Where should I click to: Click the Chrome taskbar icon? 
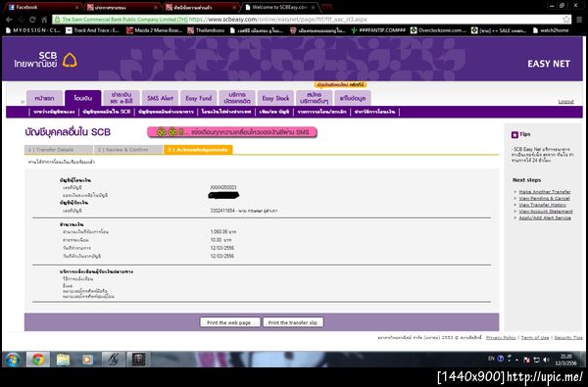tap(37, 360)
